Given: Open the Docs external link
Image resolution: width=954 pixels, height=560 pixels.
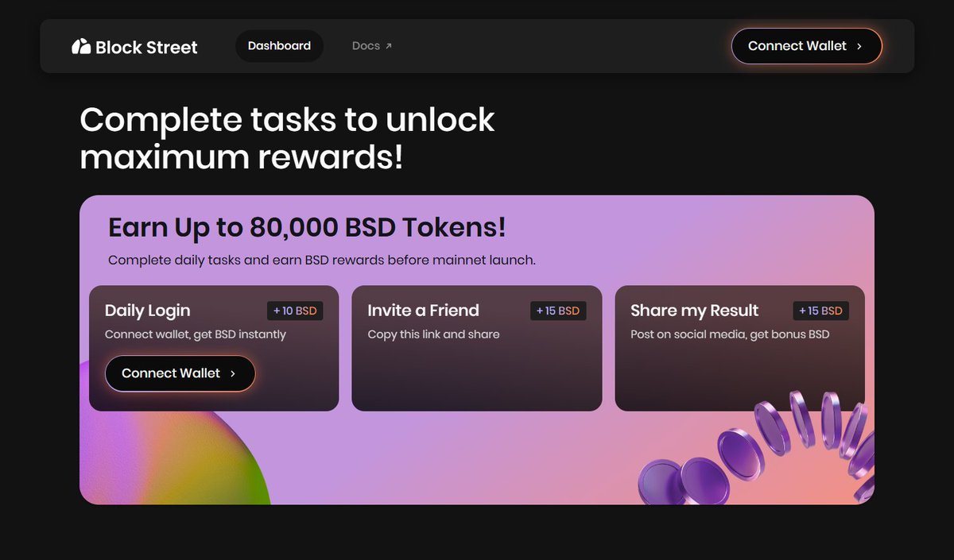Looking at the screenshot, I should coord(372,46).
